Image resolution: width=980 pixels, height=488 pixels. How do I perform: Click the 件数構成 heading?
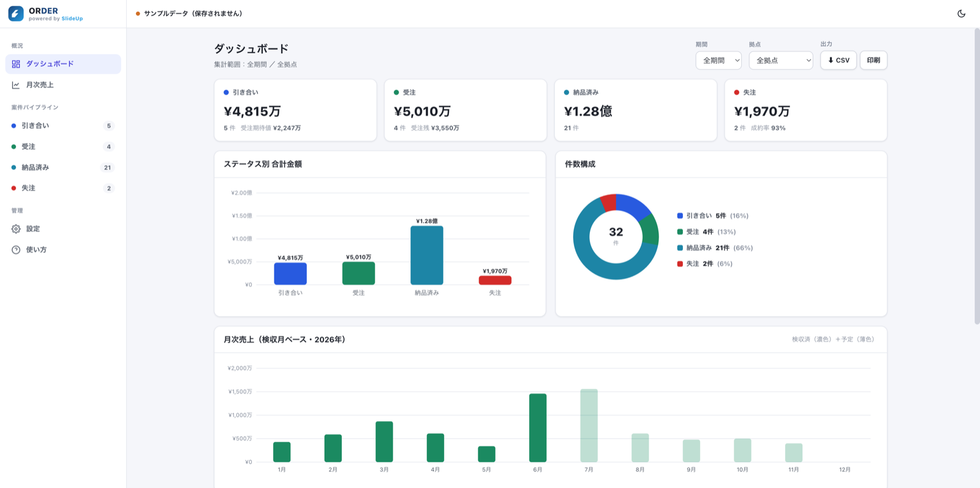tap(580, 164)
